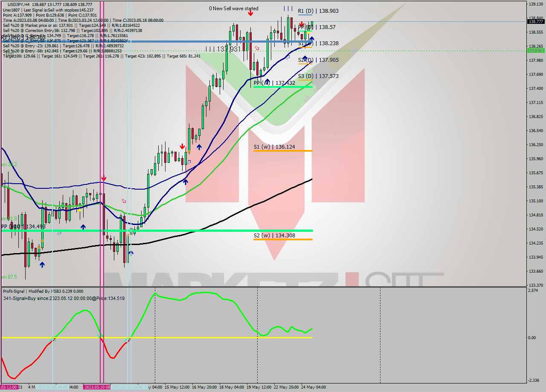The width and height of the screenshot is (546, 392).
Task: Click the magenta '03 12:00' date marker
Action: tap(9, 387)
